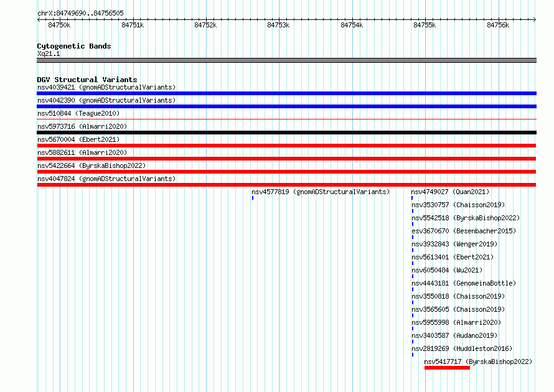
Task: Click the nsv4039421 gnomAD variant label
Action: [106, 87]
